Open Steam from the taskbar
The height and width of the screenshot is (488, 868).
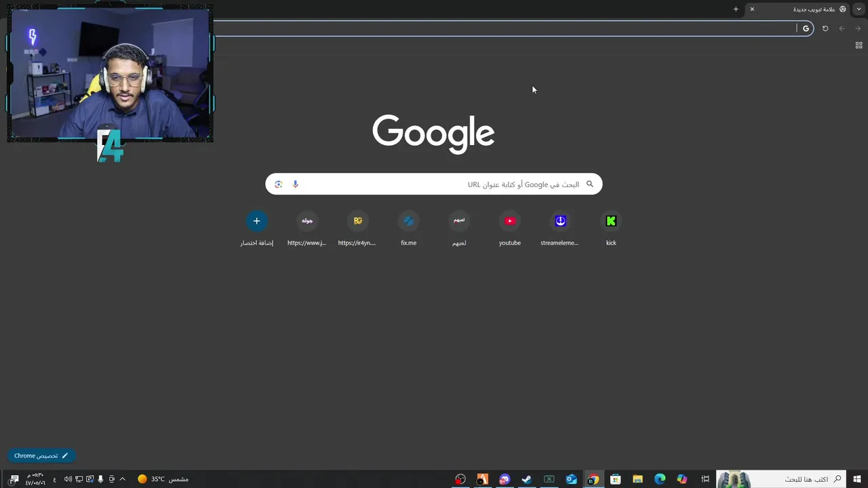point(526,479)
